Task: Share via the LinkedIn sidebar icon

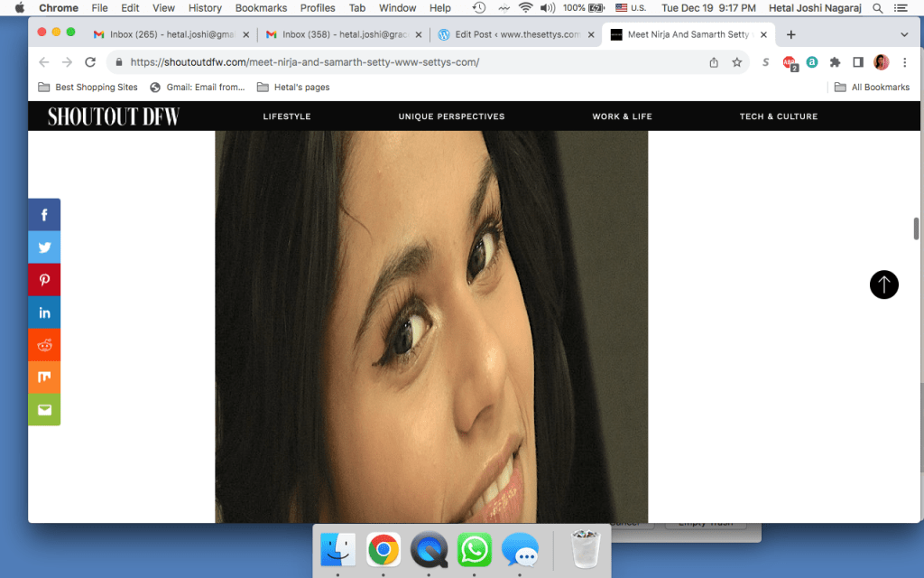Action: 44,312
